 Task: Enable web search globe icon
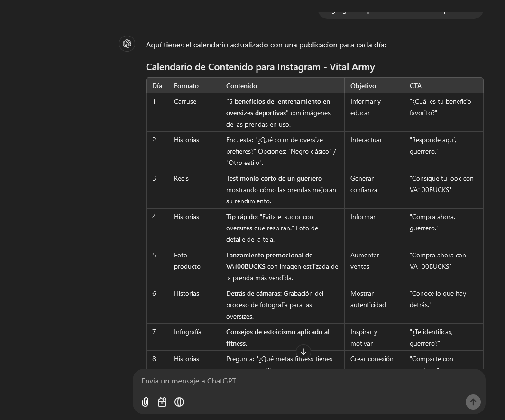pos(179,402)
